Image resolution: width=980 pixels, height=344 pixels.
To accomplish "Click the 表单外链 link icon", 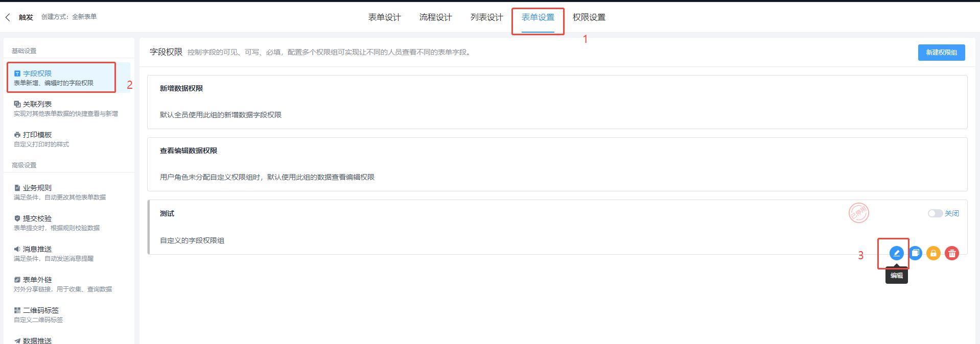I will (17, 280).
